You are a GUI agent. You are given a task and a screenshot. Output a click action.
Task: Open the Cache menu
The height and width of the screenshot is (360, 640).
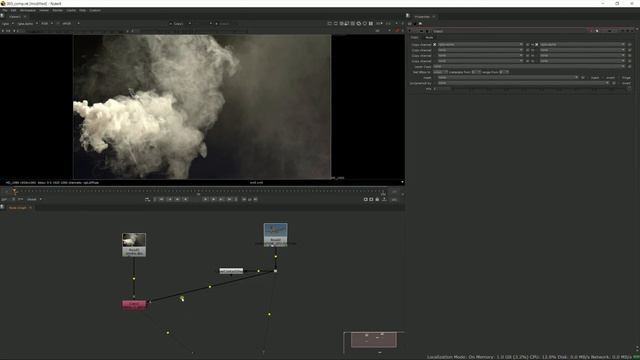click(71, 10)
